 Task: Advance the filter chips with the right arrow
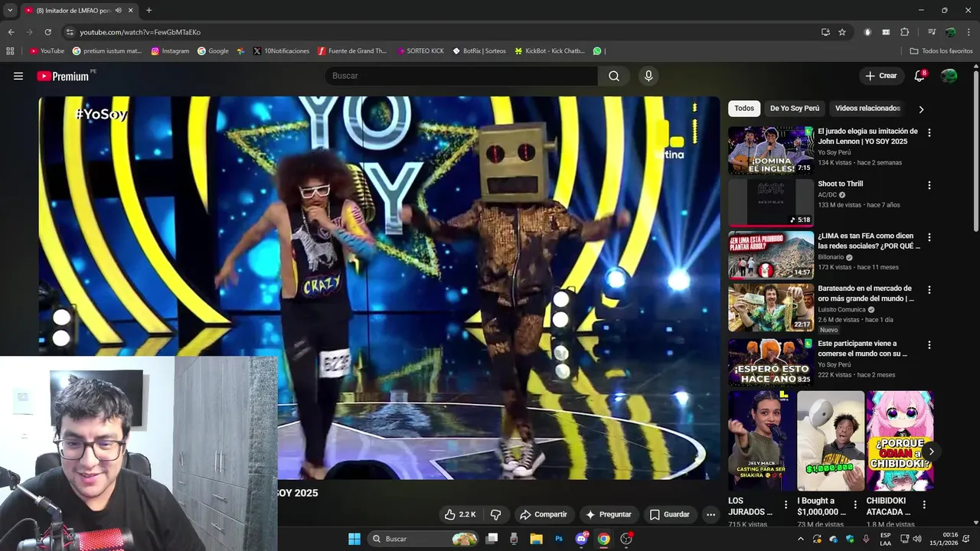(x=921, y=109)
